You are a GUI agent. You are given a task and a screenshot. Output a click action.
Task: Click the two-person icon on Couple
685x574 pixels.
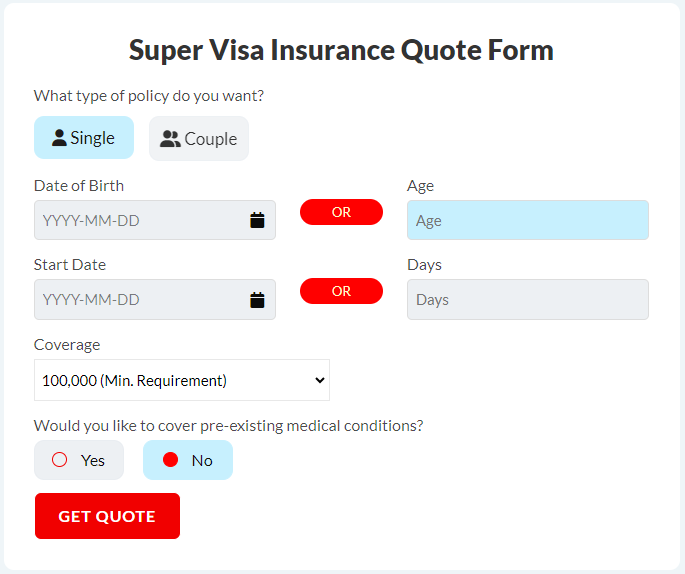coord(170,139)
